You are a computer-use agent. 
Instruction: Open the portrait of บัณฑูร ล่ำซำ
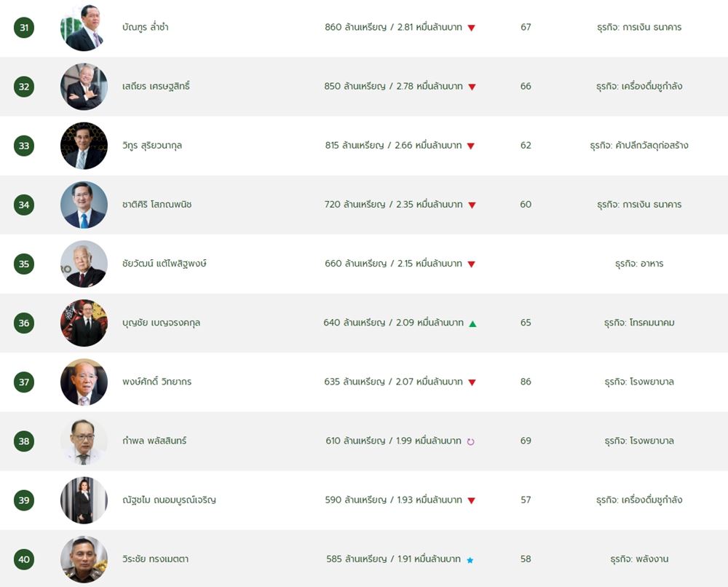[x=84, y=28]
